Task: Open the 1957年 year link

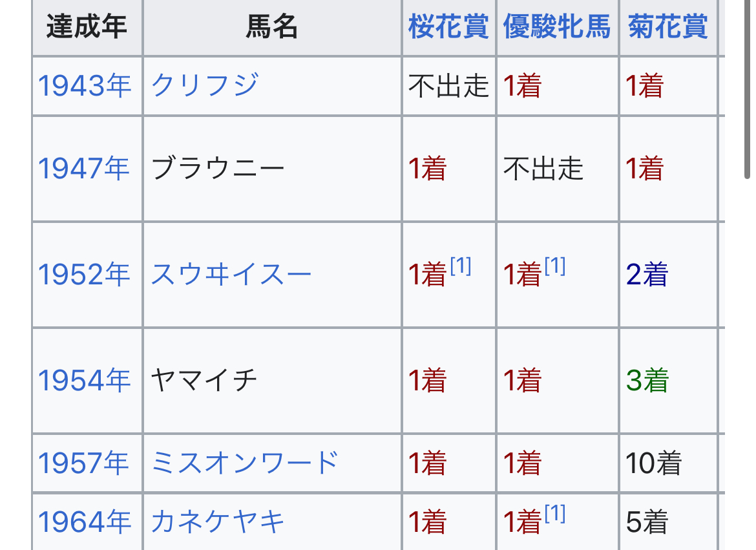Action: click(x=84, y=463)
